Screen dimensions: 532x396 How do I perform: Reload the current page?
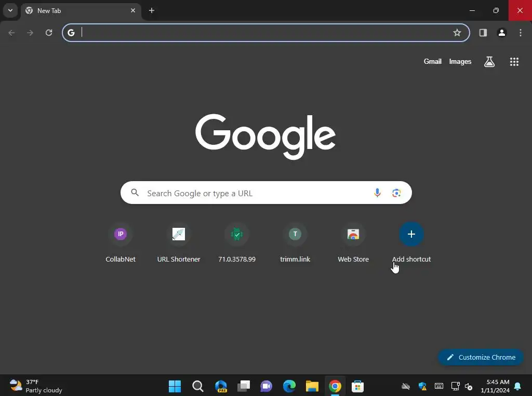(49, 33)
